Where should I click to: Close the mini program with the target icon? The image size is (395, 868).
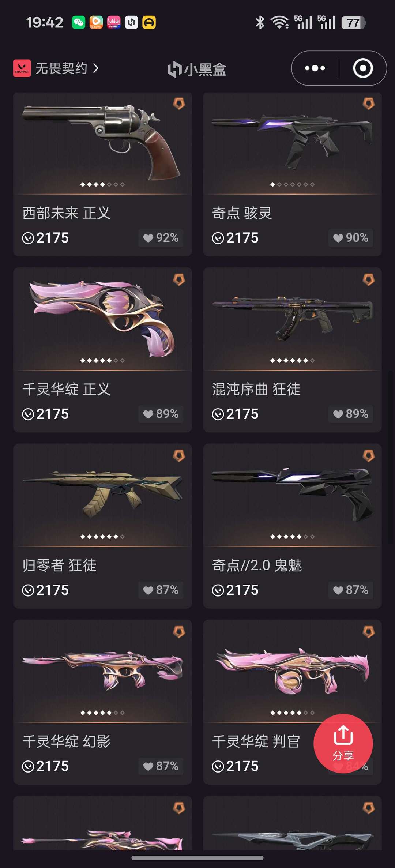(363, 68)
